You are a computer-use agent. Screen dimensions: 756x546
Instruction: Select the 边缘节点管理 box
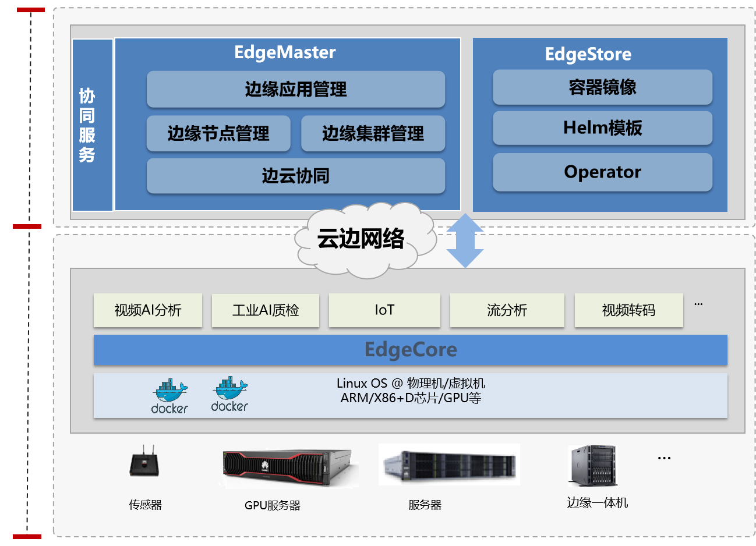coord(218,133)
